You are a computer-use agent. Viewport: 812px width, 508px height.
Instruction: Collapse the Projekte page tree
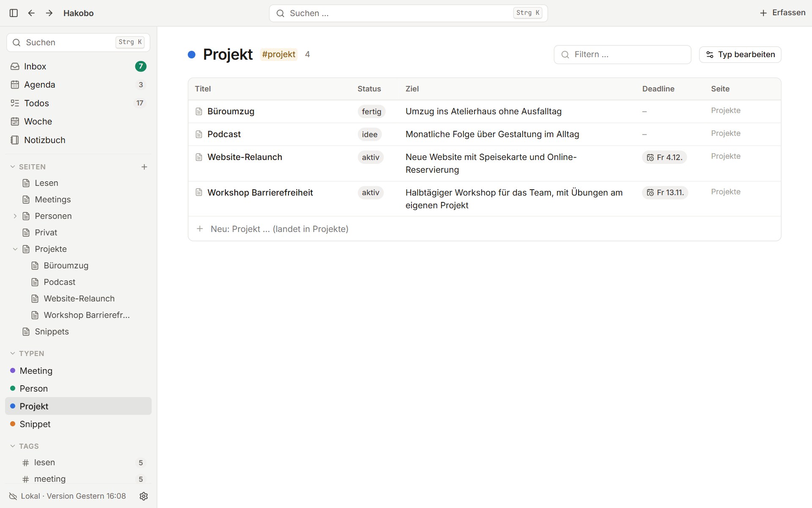15,249
